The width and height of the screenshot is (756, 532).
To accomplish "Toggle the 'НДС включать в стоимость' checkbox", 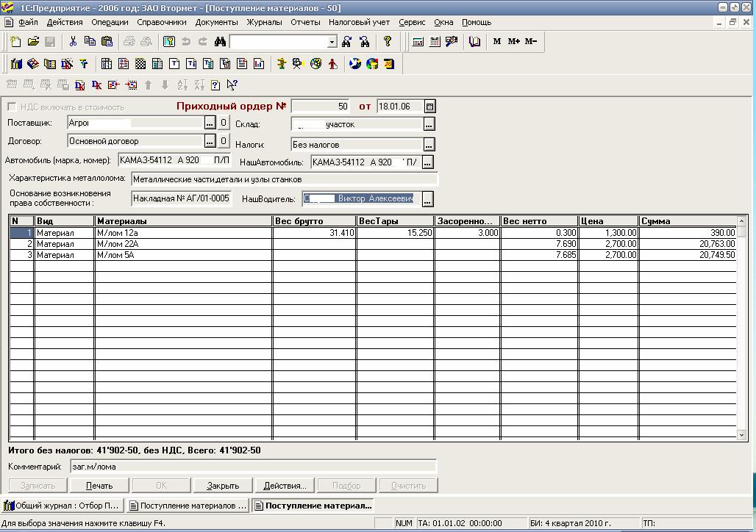I will (x=12, y=107).
